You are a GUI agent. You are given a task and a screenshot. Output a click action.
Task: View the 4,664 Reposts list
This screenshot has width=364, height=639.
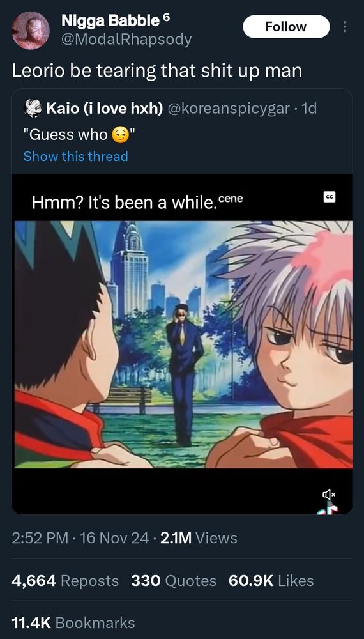click(x=66, y=581)
